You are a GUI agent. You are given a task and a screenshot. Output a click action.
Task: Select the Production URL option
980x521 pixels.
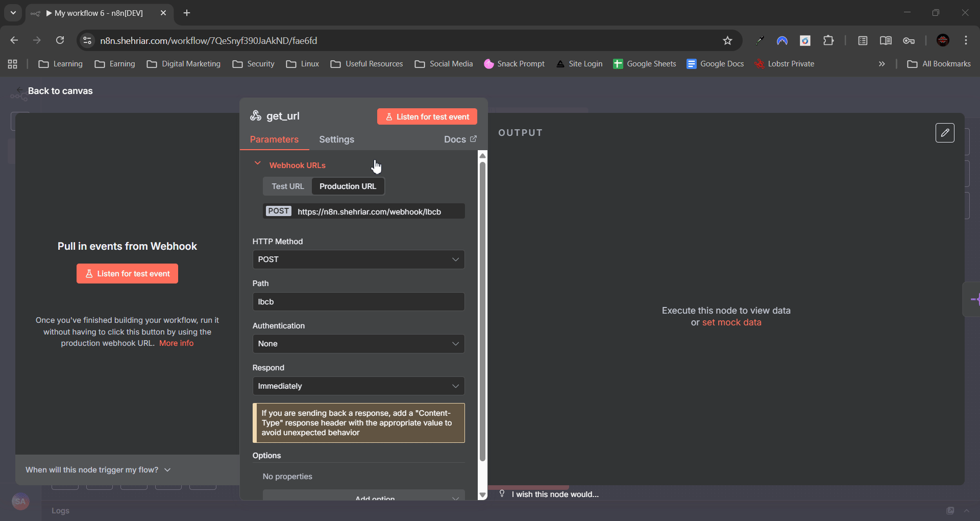tap(348, 186)
